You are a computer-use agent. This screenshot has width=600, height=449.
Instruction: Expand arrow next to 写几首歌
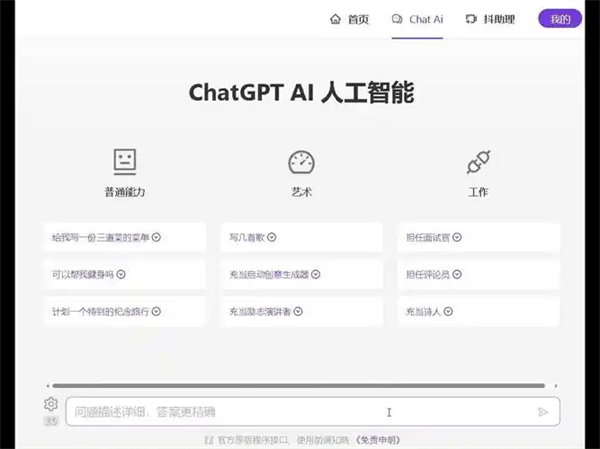(272, 237)
